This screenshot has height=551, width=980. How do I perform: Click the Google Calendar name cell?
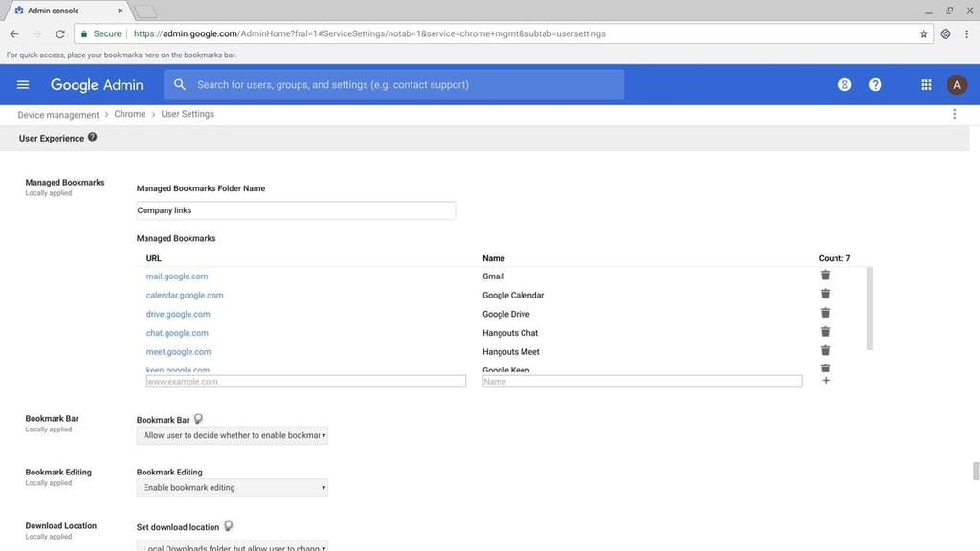pyautogui.click(x=513, y=295)
